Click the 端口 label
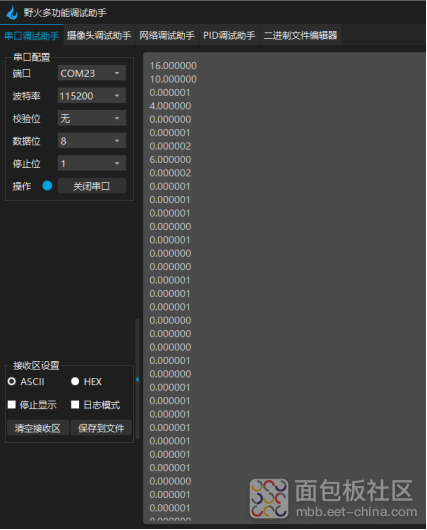Screen dimensions: 427x530 tap(22, 73)
